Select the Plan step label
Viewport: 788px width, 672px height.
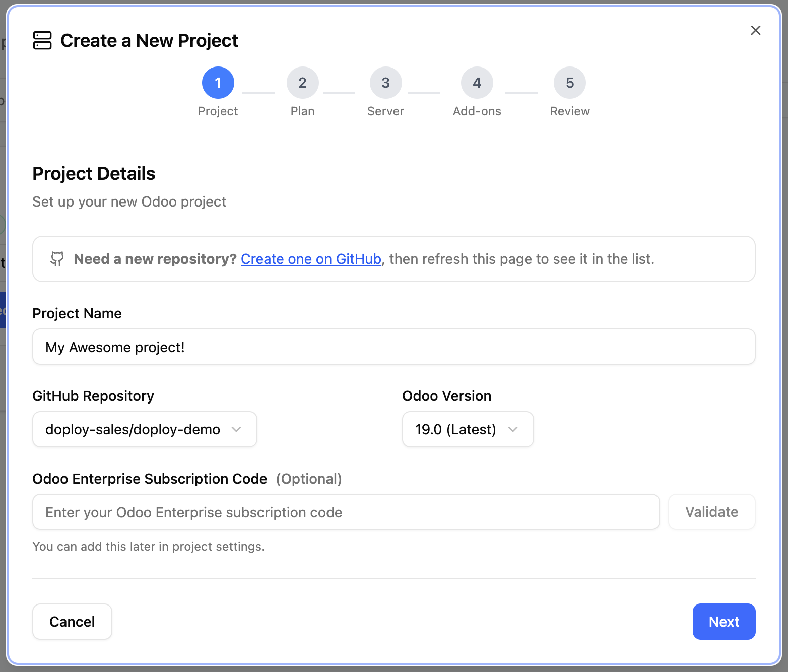coord(302,111)
